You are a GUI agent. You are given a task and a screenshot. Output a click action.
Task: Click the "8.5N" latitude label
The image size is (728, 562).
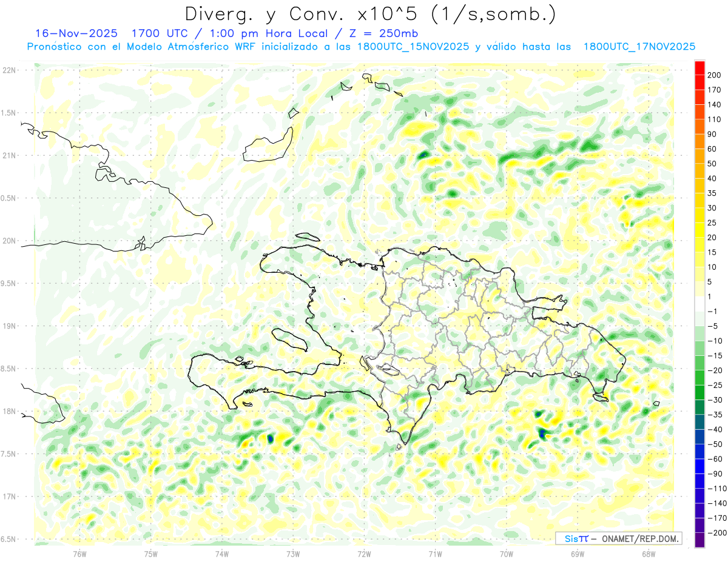click(8, 369)
